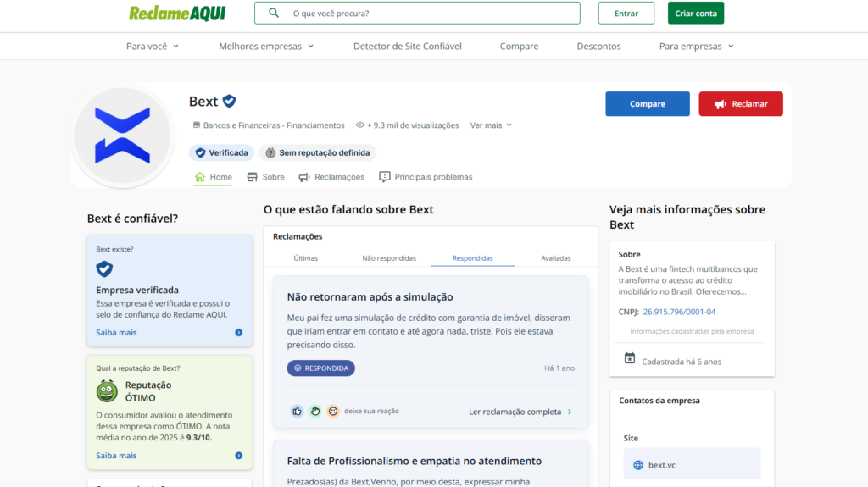Open Detector de Site Confiável
The width and height of the screenshot is (868, 487).
408,47
